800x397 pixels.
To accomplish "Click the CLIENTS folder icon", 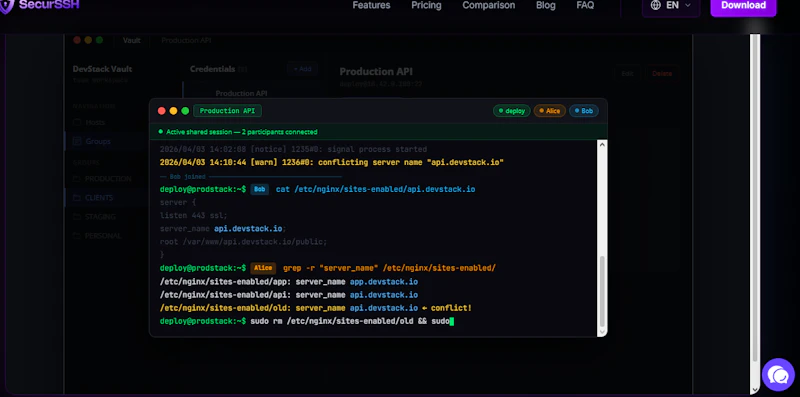I will click(x=77, y=198).
